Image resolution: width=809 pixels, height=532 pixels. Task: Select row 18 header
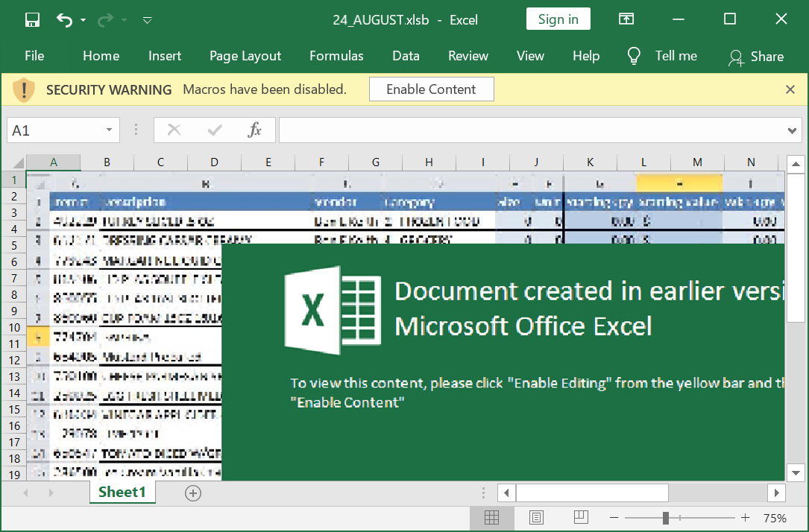14,458
